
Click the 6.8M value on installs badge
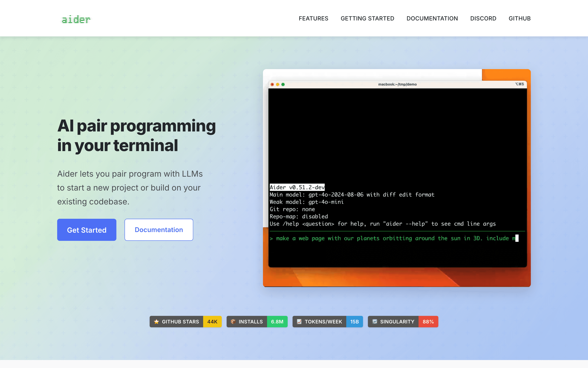click(277, 322)
